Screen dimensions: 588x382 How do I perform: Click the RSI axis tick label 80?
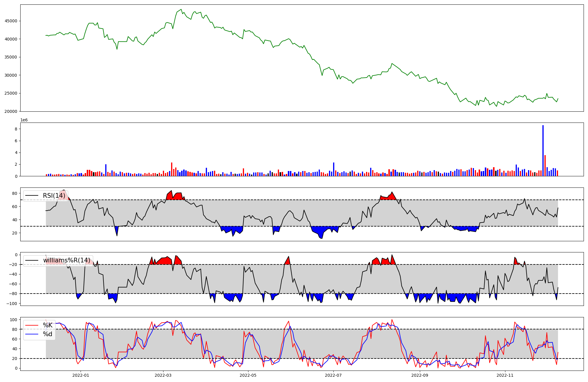click(14, 193)
